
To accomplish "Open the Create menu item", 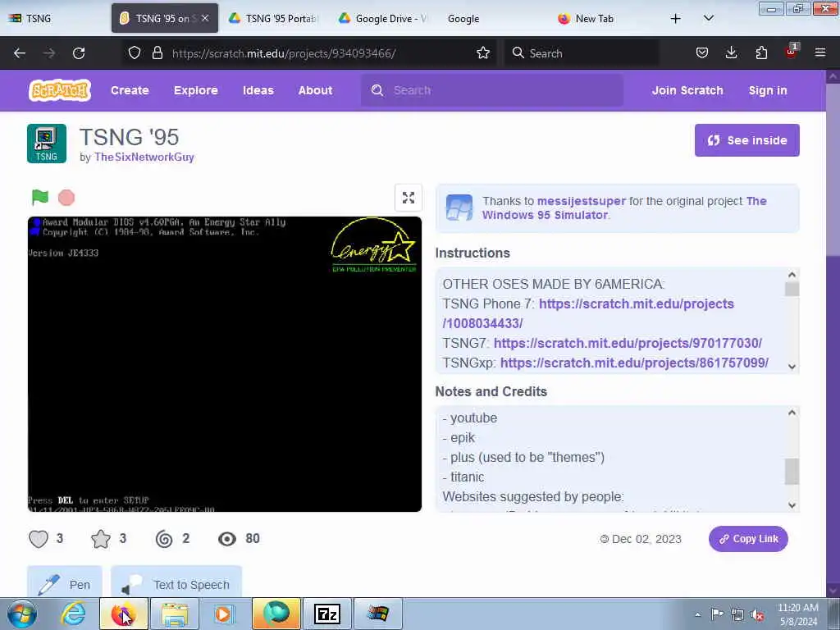I will [x=130, y=90].
